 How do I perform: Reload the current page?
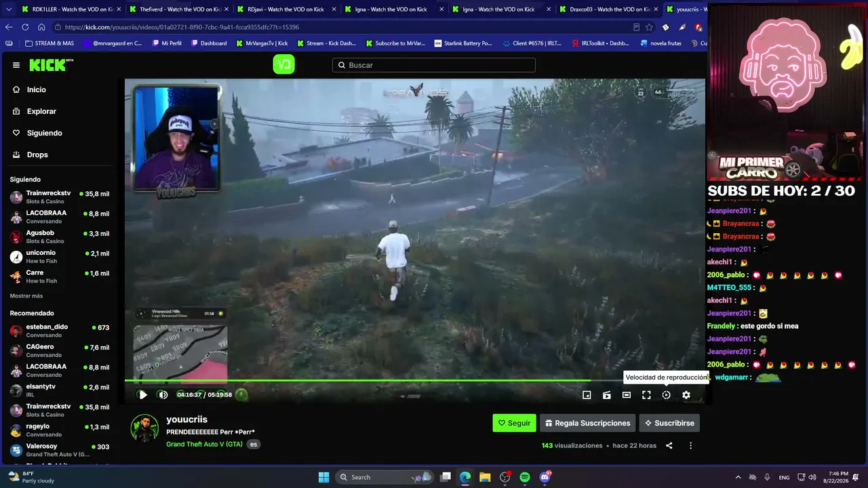(x=25, y=27)
